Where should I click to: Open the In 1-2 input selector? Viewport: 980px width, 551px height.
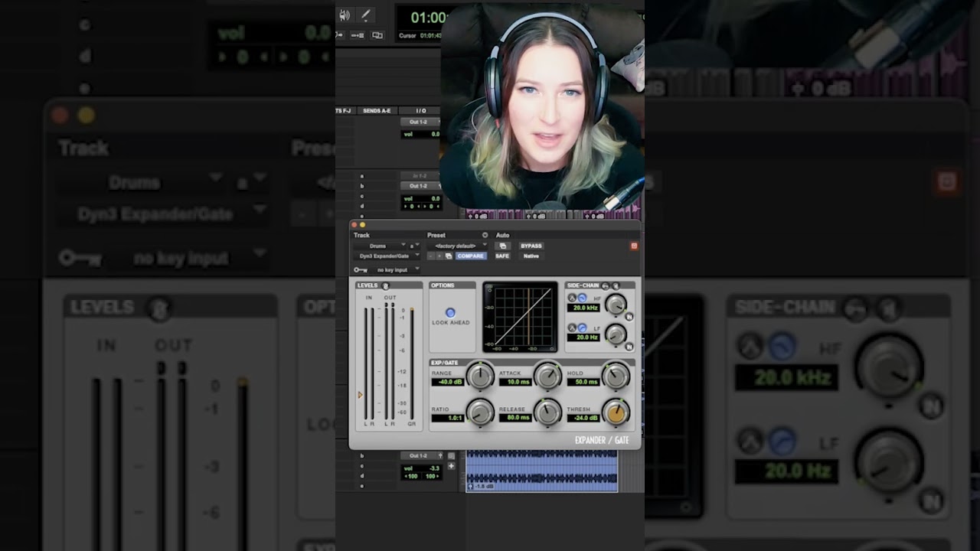coord(420,176)
